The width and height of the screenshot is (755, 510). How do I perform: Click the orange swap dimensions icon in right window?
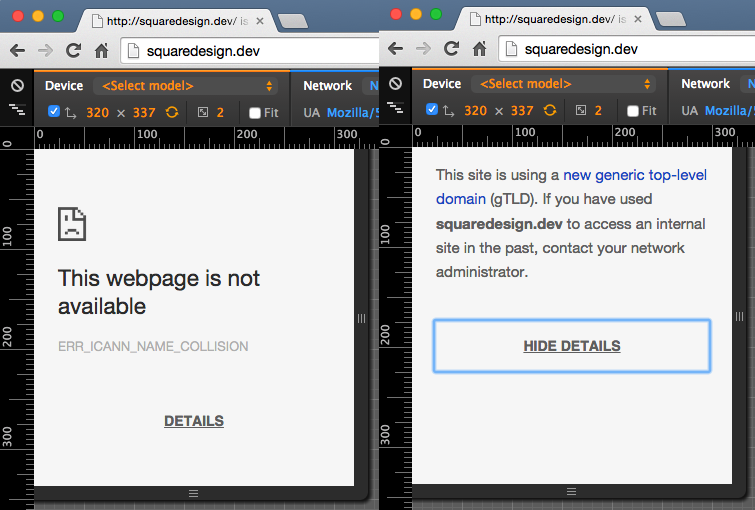pos(550,111)
